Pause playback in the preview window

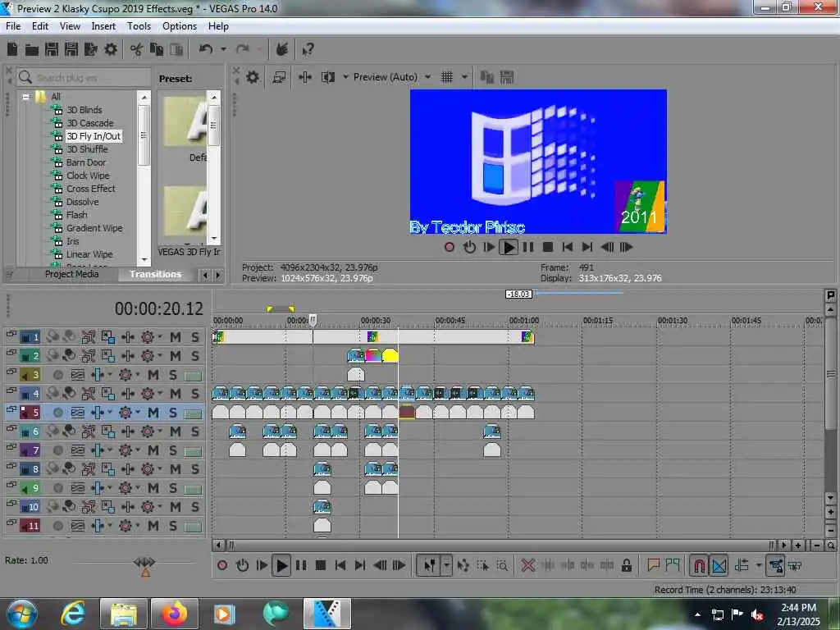coord(528,247)
